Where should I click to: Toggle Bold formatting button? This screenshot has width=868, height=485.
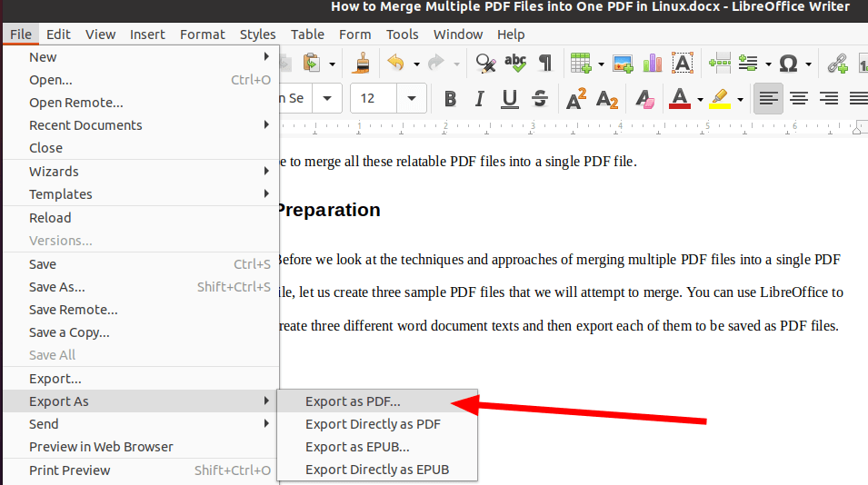pyautogui.click(x=451, y=99)
